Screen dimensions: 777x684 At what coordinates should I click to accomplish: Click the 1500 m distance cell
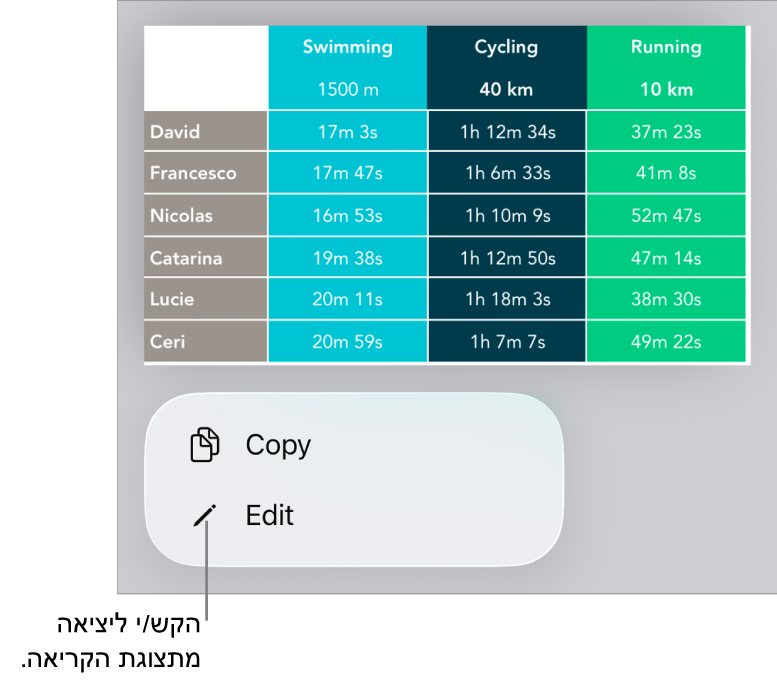tap(347, 89)
